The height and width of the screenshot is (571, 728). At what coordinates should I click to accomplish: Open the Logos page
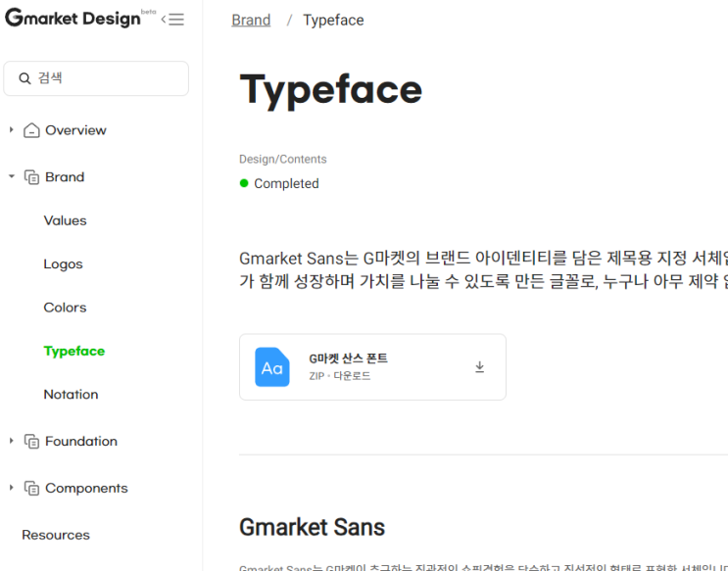(x=63, y=264)
